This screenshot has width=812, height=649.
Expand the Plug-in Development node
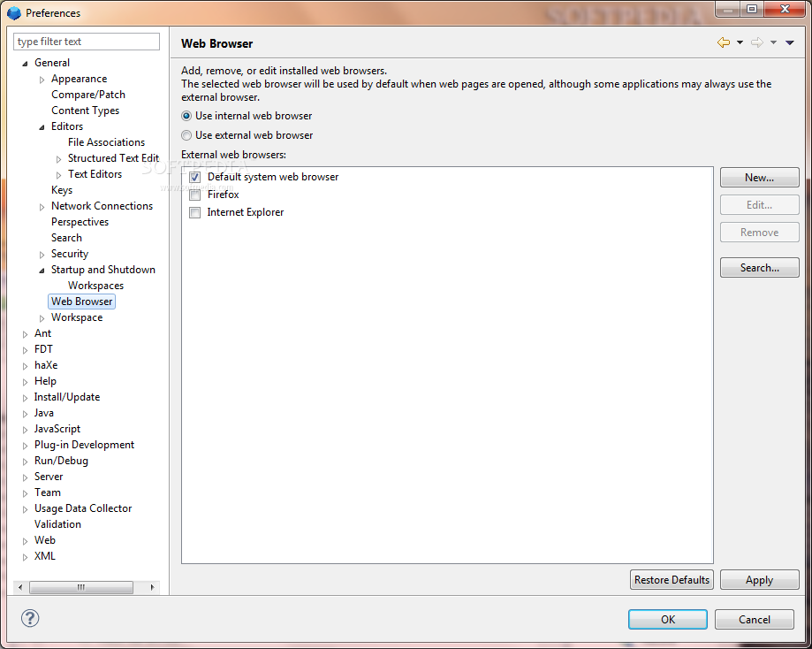pyautogui.click(x=25, y=446)
